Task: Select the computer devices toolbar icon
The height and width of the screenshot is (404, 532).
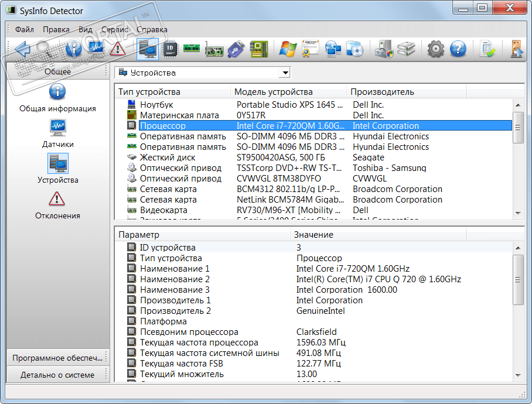Action: coord(148,49)
